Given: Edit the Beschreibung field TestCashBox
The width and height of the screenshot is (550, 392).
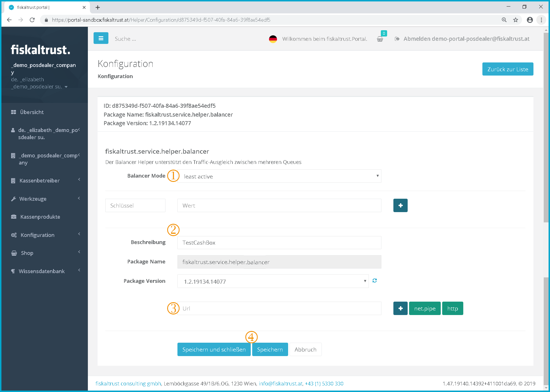Looking at the screenshot, I should [279, 242].
